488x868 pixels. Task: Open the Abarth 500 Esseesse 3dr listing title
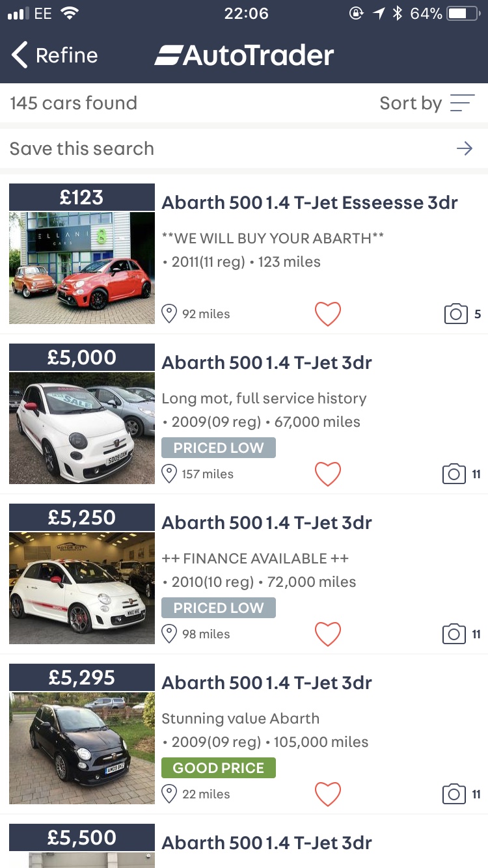click(310, 202)
